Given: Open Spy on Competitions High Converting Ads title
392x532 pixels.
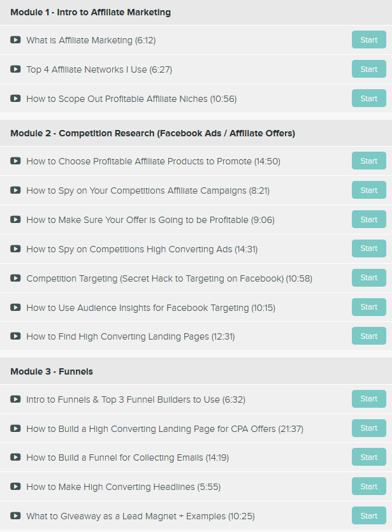Looking at the screenshot, I should [x=142, y=249].
